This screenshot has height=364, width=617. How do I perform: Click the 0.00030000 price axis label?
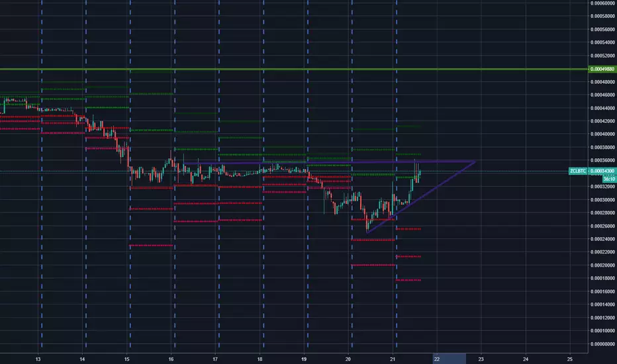point(602,199)
